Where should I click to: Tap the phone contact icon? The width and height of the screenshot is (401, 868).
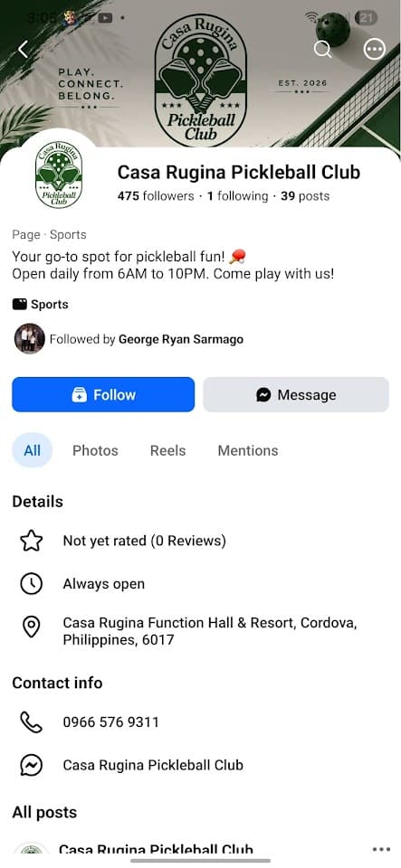click(x=31, y=722)
